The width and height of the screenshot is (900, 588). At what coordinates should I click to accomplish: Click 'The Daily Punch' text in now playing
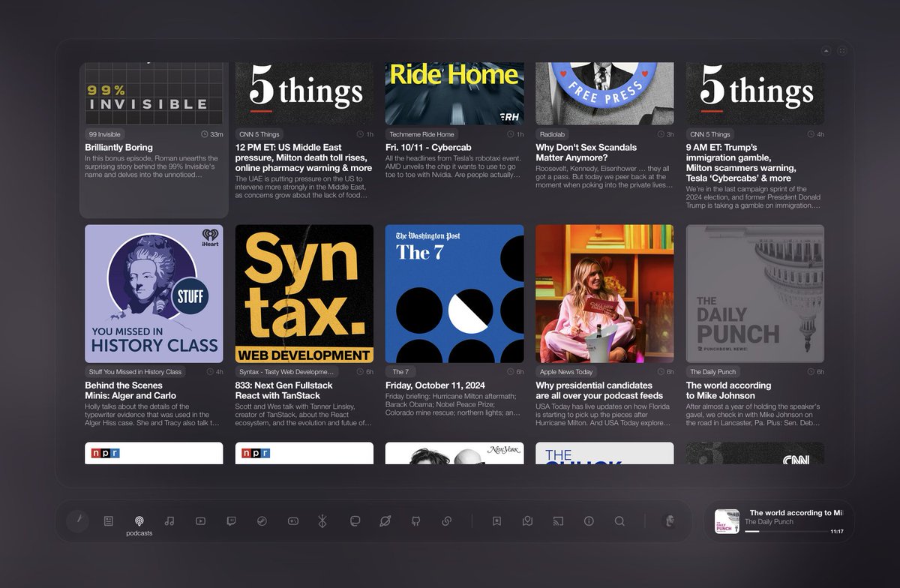[x=769, y=522]
